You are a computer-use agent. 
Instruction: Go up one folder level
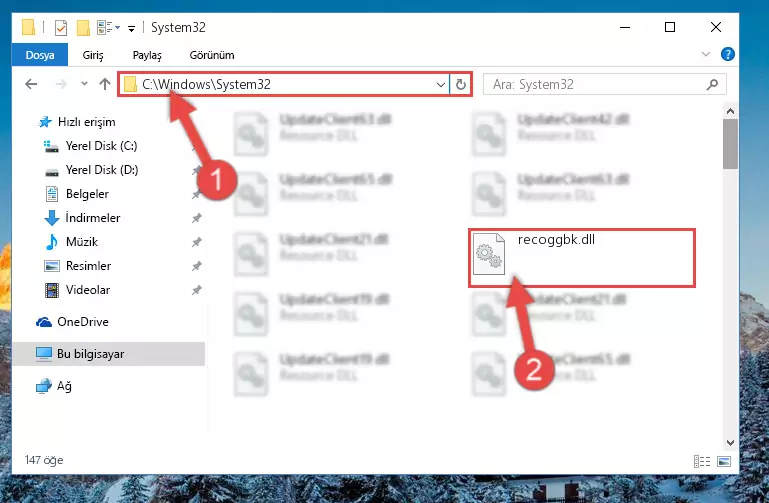pos(104,84)
